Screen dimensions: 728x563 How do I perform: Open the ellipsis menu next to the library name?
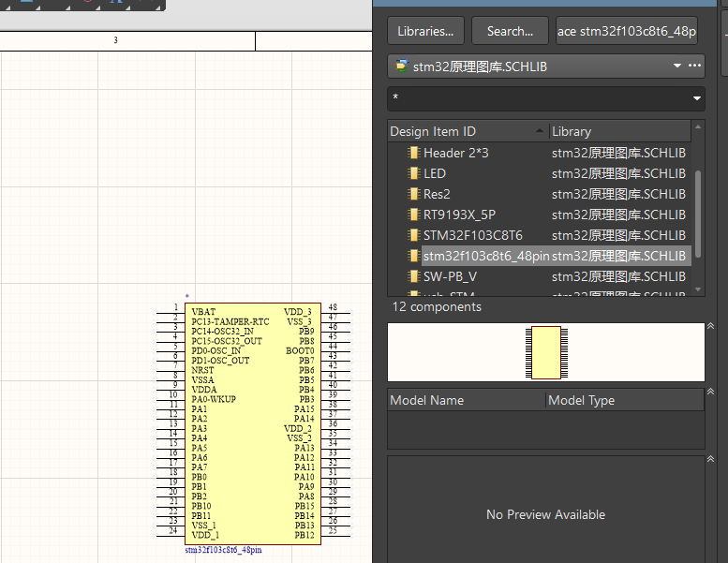(694, 66)
